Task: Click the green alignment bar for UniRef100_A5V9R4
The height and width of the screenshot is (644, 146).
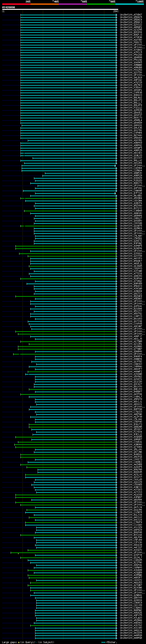Action: (x=69, y=198)
